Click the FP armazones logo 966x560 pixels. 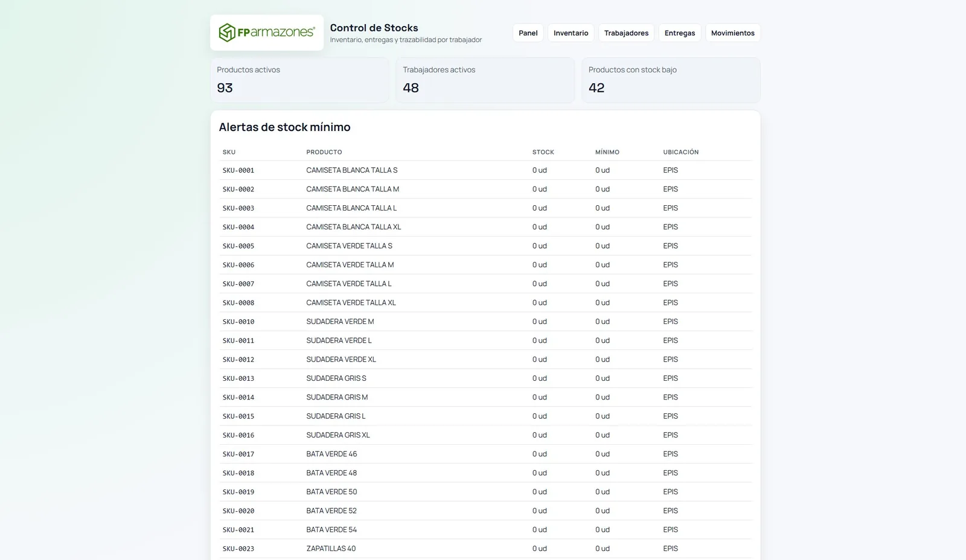[266, 33]
